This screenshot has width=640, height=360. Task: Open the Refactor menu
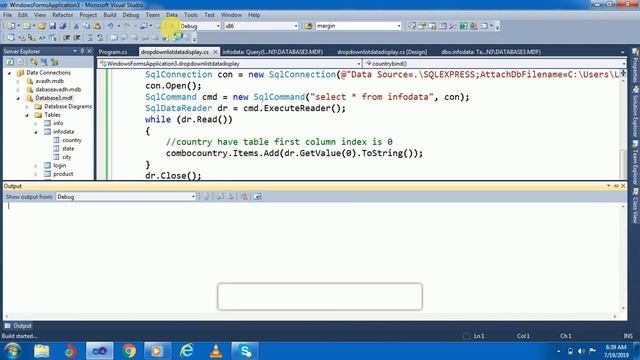(62, 15)
